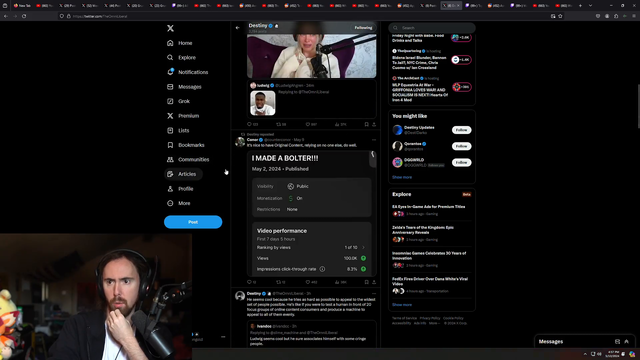Follow the Destiny Updates account

coord(461,130)
